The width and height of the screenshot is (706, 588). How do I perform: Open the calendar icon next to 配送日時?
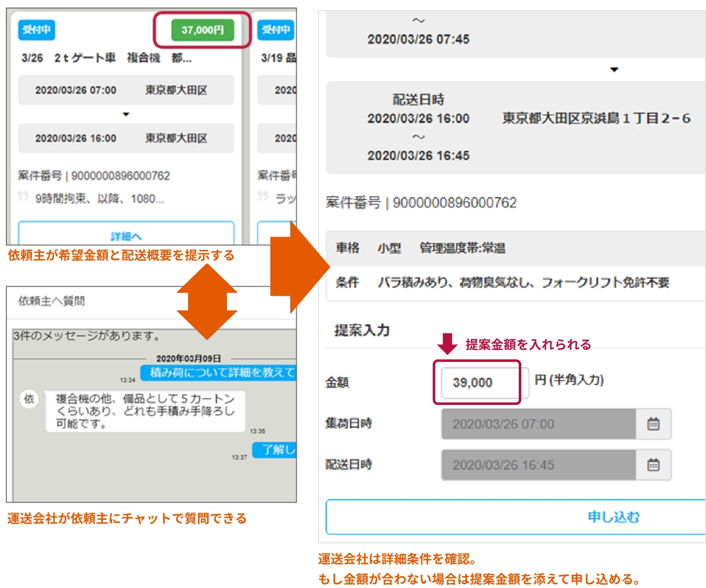[653, 465]
